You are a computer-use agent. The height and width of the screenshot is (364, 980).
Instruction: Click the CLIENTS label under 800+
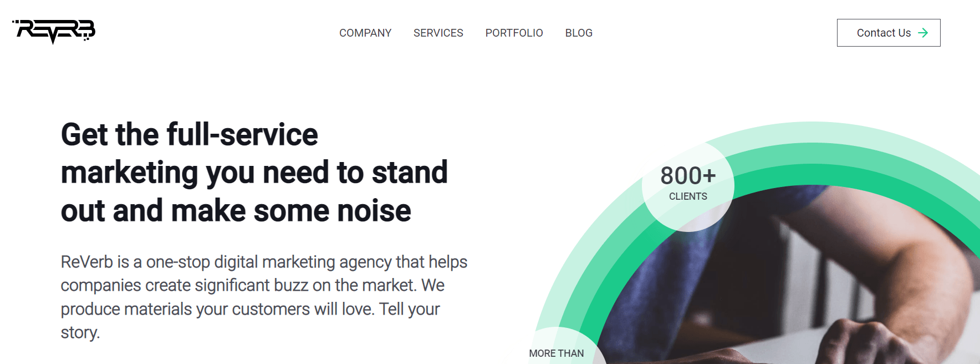pyautogui.click(x=688, y=196)
